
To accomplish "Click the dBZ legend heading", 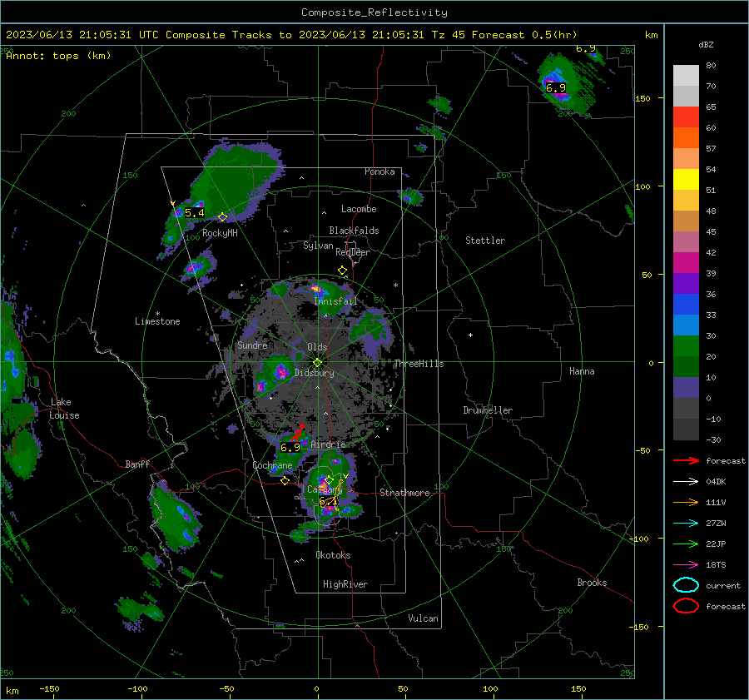I will point(706,45).
